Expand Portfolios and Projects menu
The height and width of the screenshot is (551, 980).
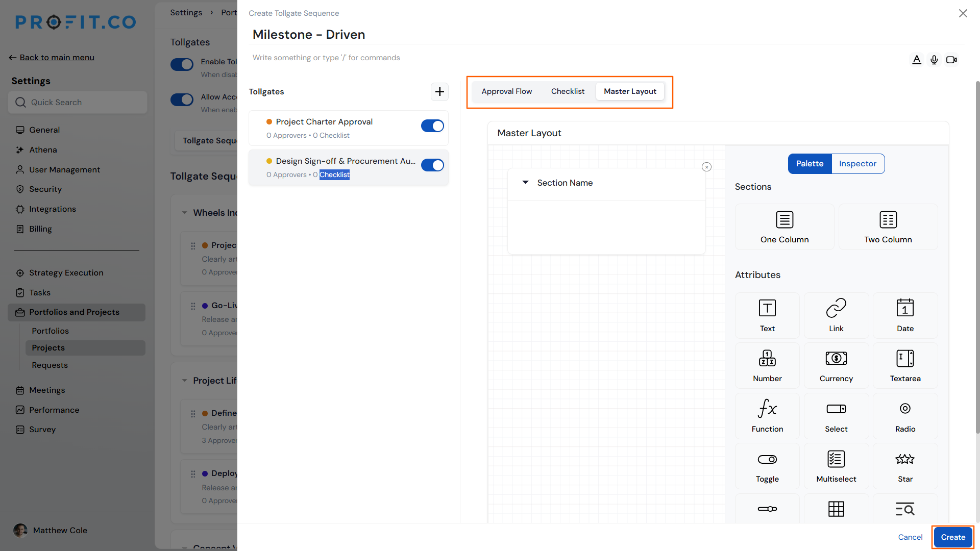click(x=77, y=312)
